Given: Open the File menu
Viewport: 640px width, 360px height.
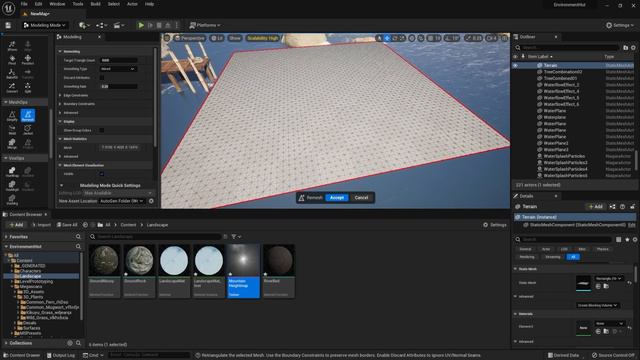Looking at the screenshot, I should pos(24,4).
